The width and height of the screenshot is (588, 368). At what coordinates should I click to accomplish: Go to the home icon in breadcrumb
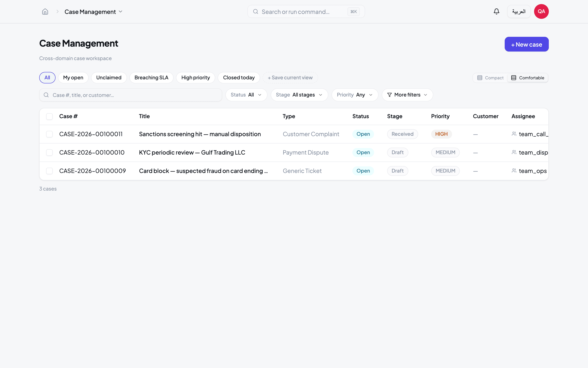click(45, 12)
